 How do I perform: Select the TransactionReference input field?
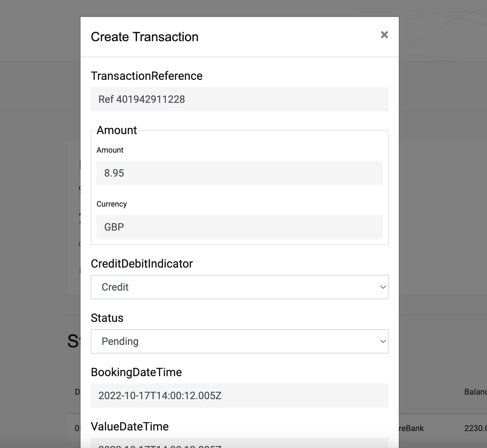[240, 99]
